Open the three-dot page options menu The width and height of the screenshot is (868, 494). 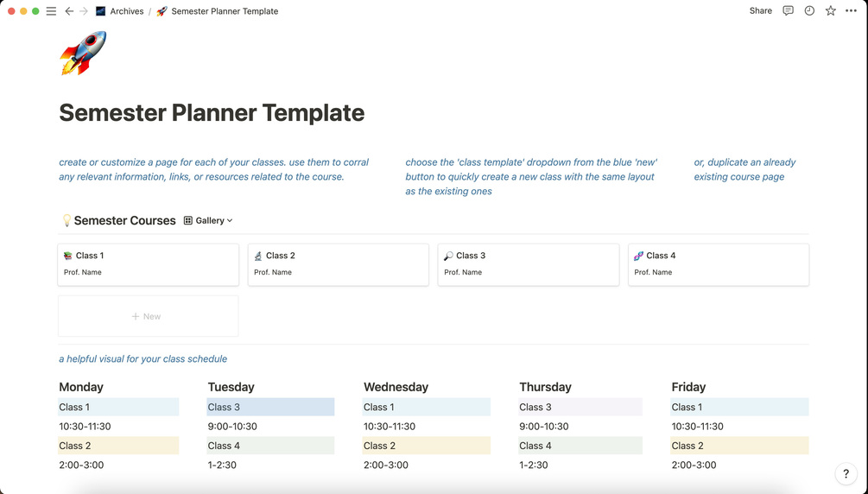tap(852, 10)
